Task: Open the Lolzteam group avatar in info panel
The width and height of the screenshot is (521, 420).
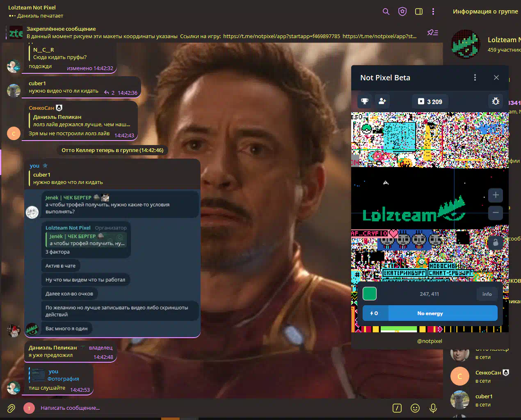Action: pyautogui.click(x=466, y=44)
